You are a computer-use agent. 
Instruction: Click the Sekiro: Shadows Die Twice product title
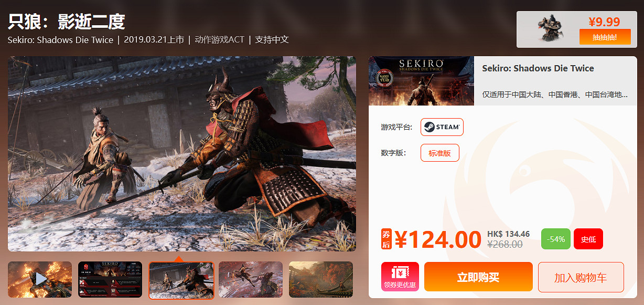tap(538, 68)
